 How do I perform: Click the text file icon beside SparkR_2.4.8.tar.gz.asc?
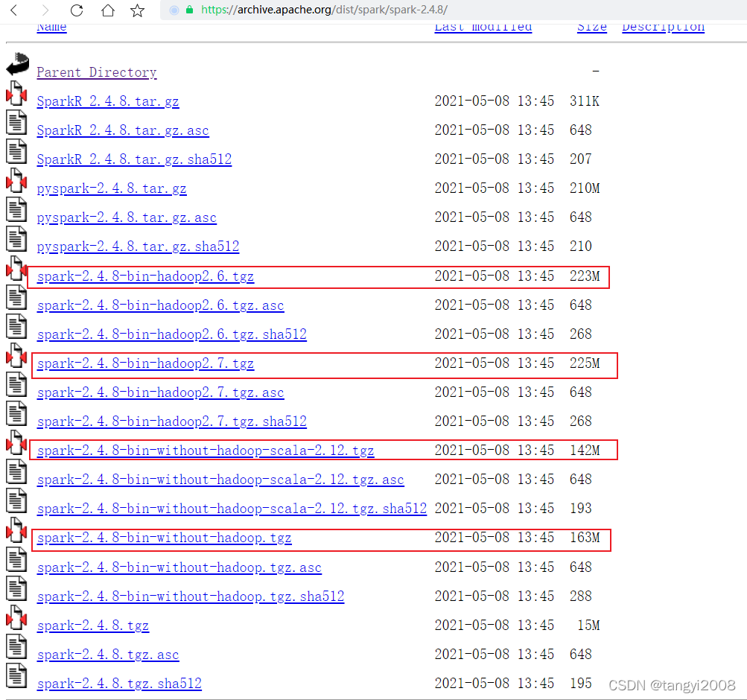[16, 122]
